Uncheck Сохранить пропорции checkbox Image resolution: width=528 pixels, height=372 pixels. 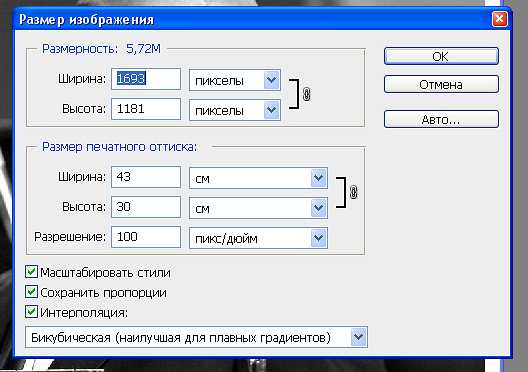pyautogui.click(x=31, y=292)
